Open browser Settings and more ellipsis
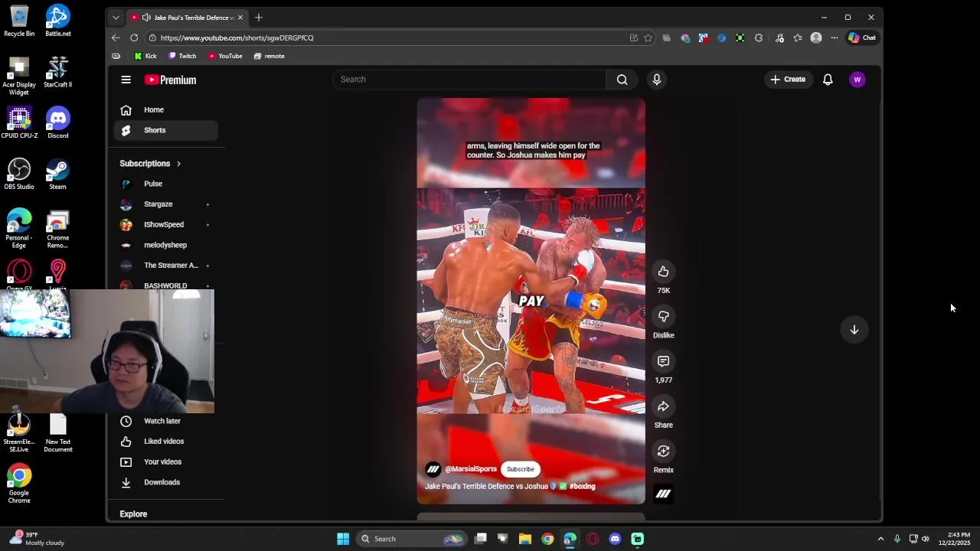The width and height of the screenshot is (980, 551). [x=835, y=37]
